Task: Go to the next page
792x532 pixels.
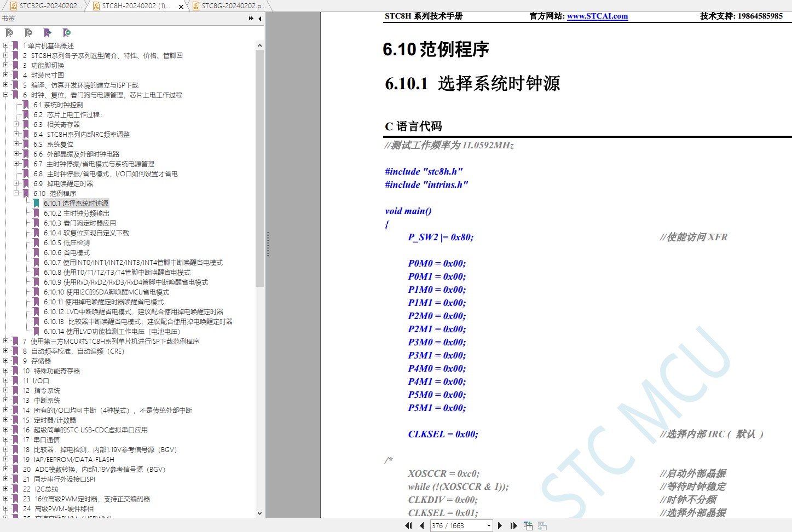Action: coord(500,525)
